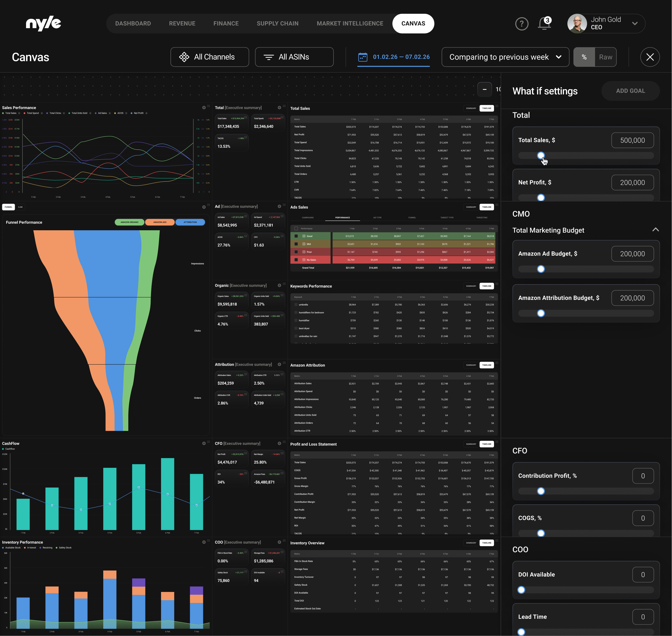The image size is (672, 636).
Task: Open gear settings of CFO Executive summary
Action: tap(279, 443)
